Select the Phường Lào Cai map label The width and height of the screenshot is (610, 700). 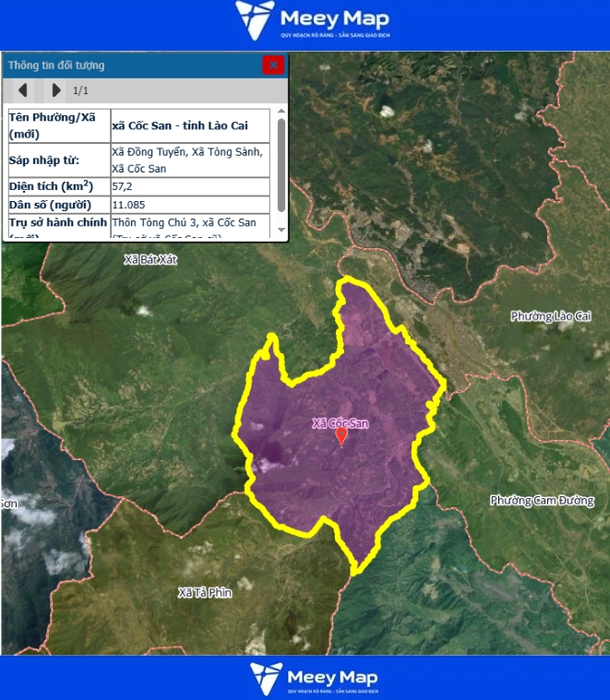[x=549, y=316]
